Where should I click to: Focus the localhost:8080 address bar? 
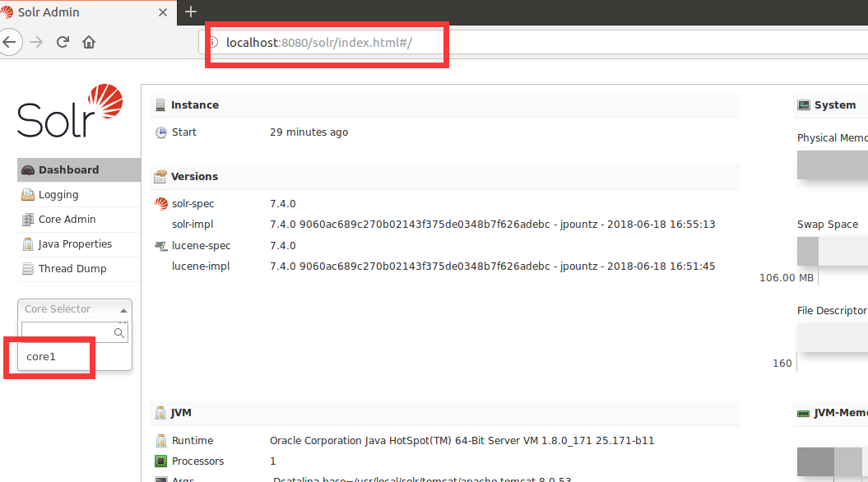coord(534,42)
